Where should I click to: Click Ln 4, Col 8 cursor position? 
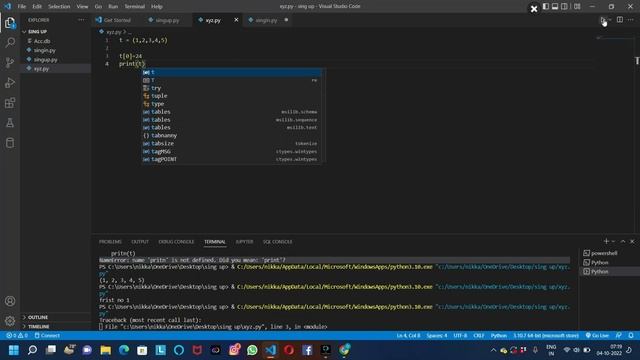coord(408,336)
